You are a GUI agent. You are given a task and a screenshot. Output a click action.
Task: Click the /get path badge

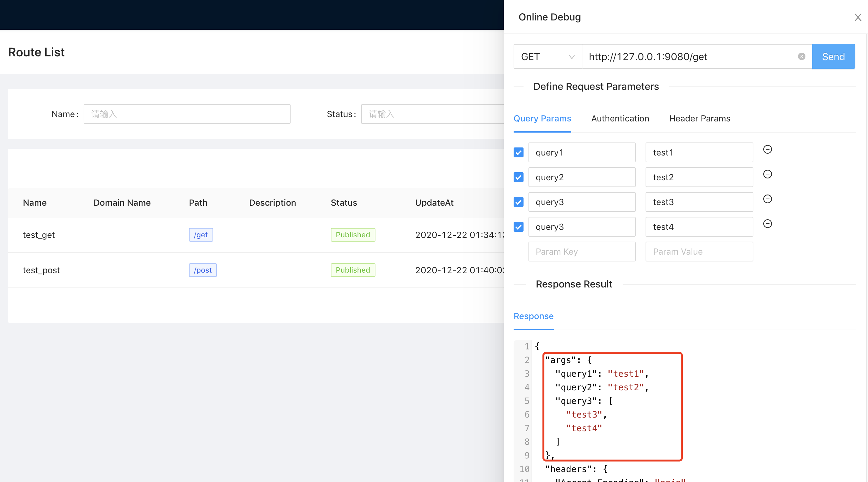tap(200, 234)
